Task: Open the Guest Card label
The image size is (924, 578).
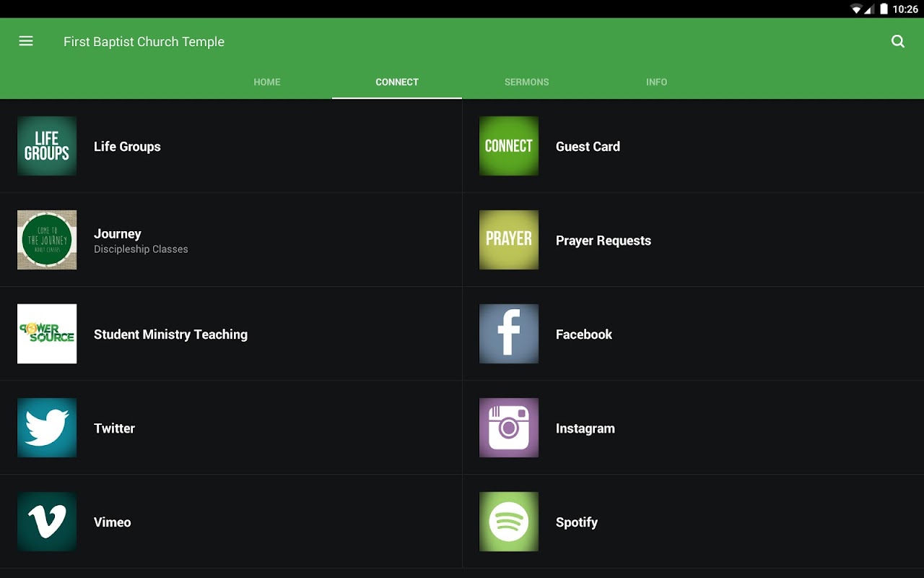Action: coord(588,147)
